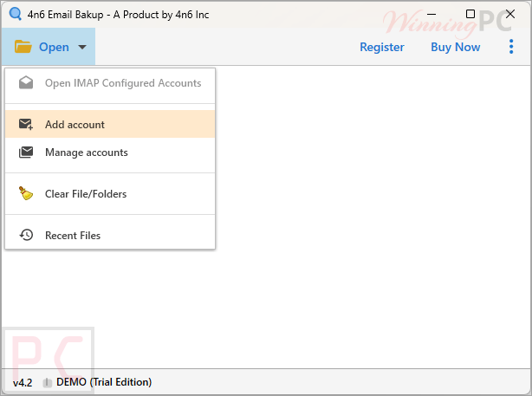
Task: Click the magnifier app icon in title bar
Action: 16,14
